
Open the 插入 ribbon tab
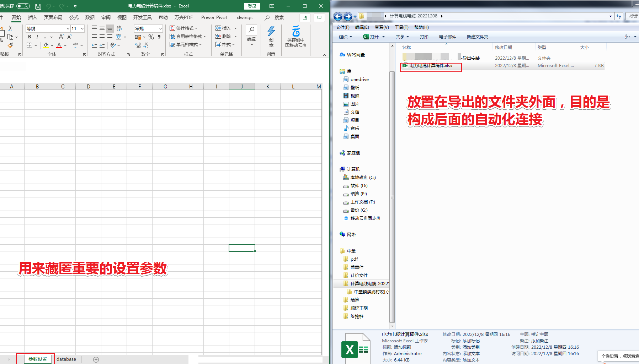click(x=33, y=17)
